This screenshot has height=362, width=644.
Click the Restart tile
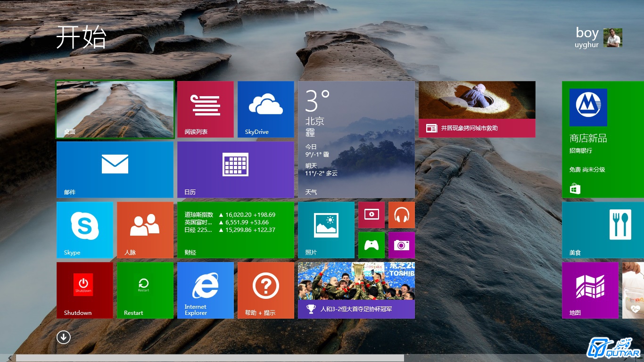[x=145, y=290]
